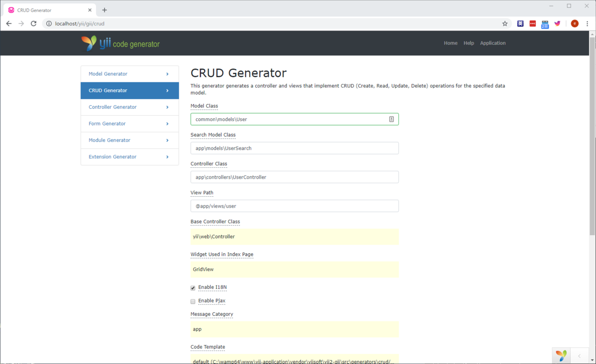This screenshot has width=596, height=364.
Task: Click the Yii code generator logo
Action: [x=121, y=44]
